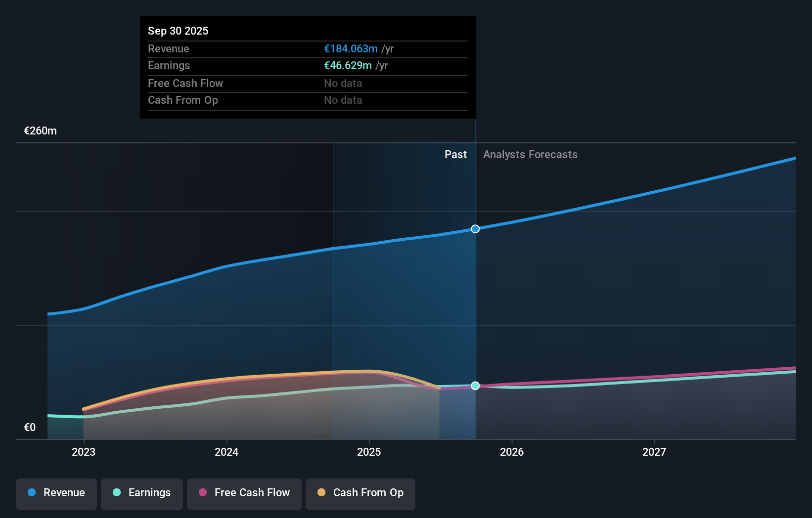Select the blue Revenue data point marker

(475, 228)
